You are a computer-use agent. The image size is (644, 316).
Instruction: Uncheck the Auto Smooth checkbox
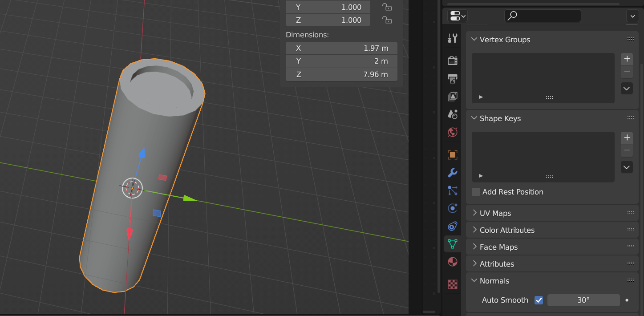tap(539, 300)
